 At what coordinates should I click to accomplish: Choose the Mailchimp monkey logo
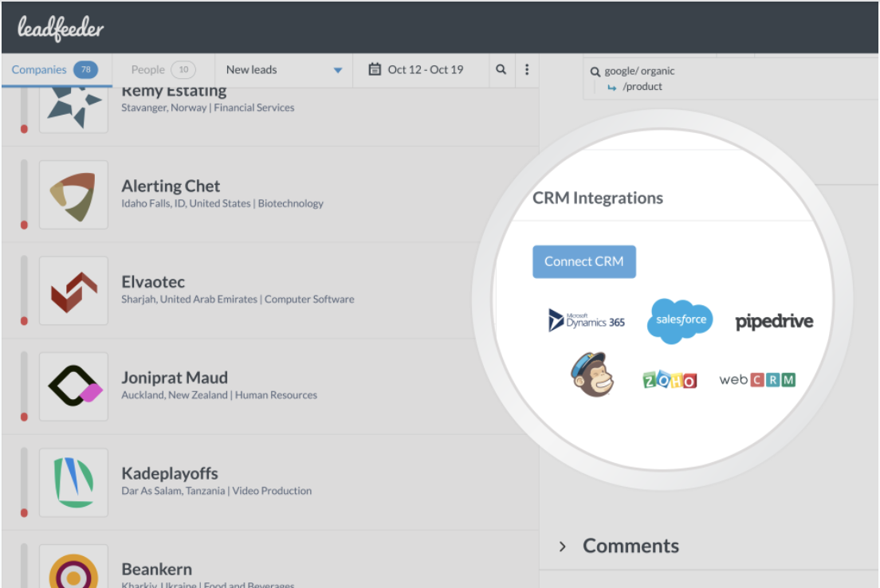coord(592,374)
